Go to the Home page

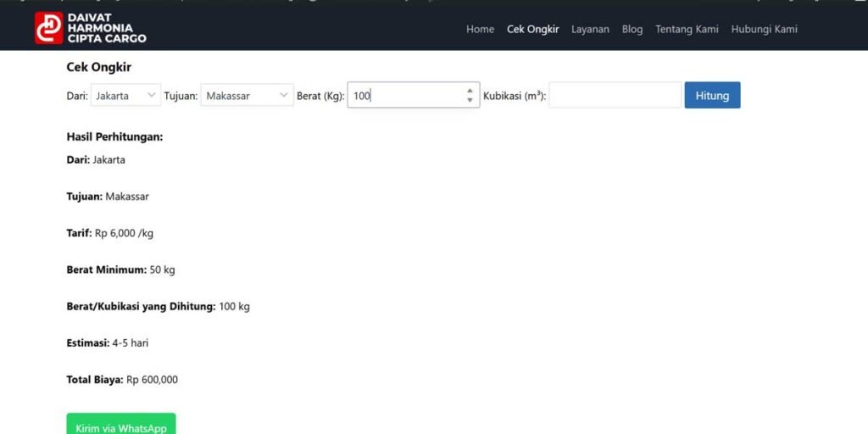[x=480, y=29]
